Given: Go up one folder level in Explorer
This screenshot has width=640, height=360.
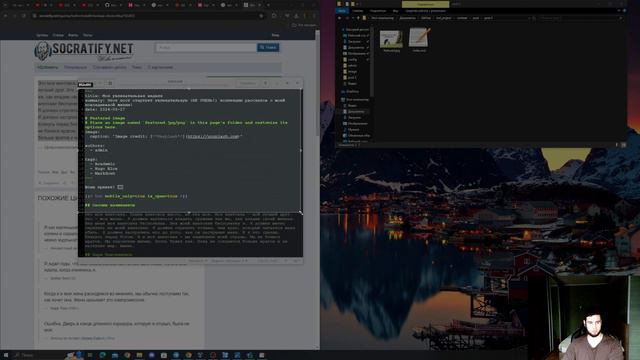Looking at the screenshot, I should click(358, 18).
